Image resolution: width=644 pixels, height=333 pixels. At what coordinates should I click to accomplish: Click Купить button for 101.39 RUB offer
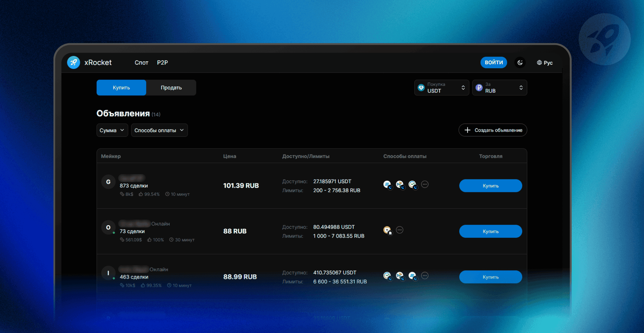click(x=491, y=186)
